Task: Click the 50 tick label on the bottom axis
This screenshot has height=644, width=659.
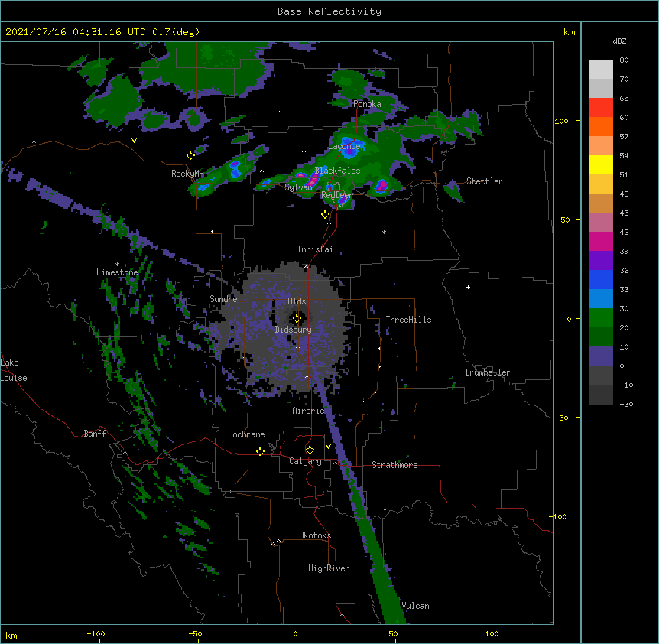Action: coord(394,633)
